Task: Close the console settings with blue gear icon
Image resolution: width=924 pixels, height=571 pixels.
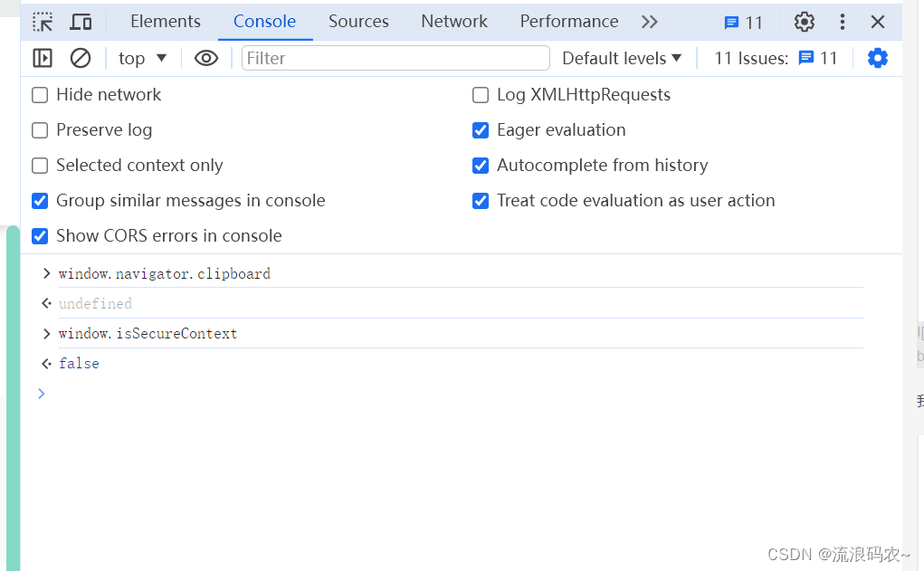Action: coord(877,57)
